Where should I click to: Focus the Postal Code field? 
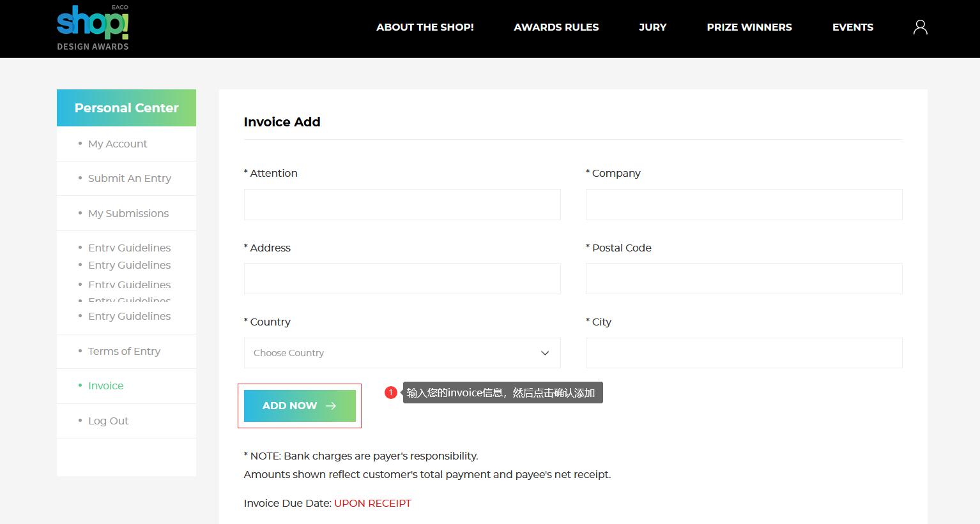point(744,279)
